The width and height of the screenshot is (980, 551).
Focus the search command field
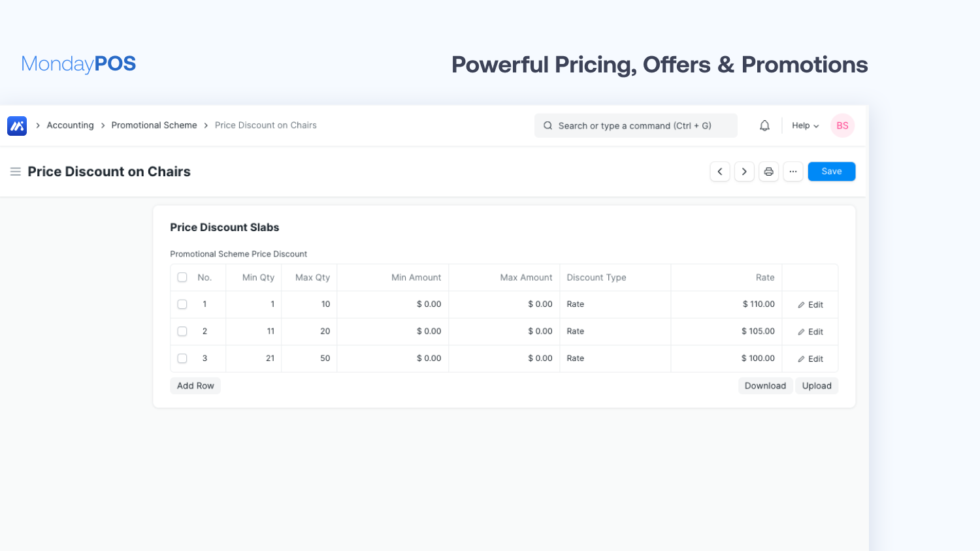point(635,125)
